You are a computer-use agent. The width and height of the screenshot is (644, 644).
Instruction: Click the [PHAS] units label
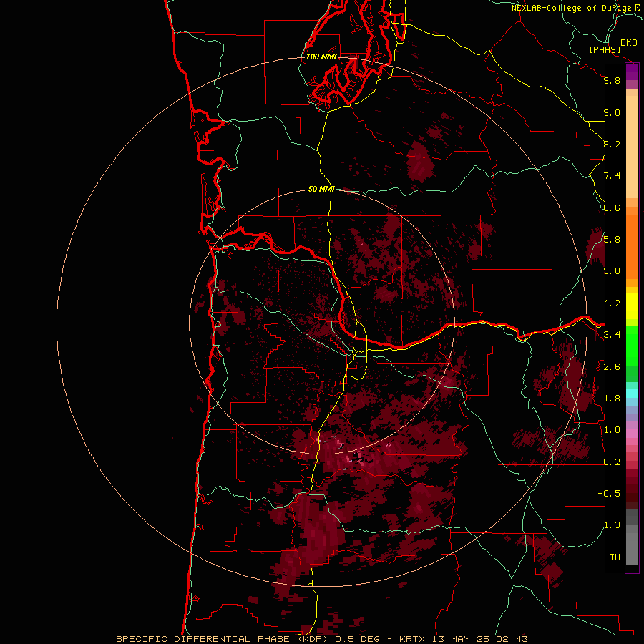pyautogui.click(x=605, y=49)
